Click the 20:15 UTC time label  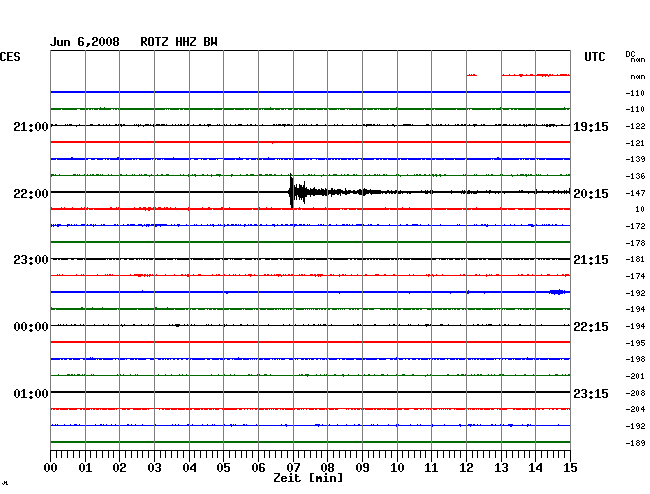(x=591, y=194)
